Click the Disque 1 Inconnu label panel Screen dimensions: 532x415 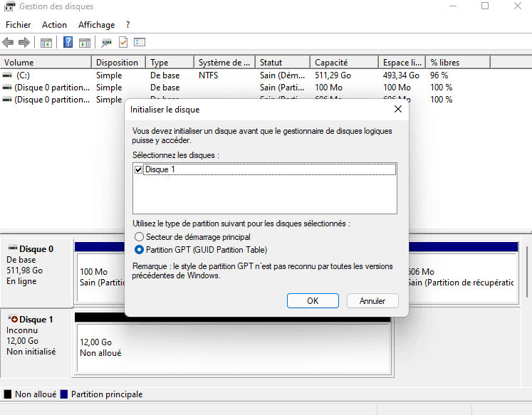coord(36,343)
